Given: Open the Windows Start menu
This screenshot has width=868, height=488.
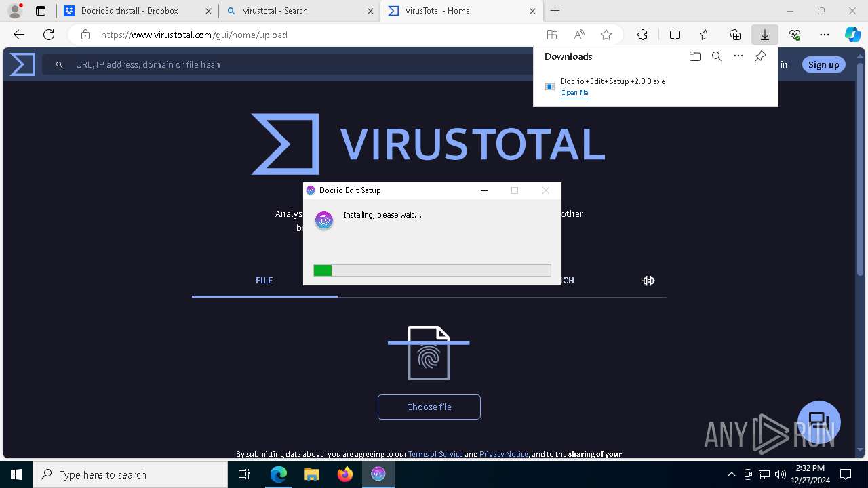Looking at the screenshot, I should tap(16, 474).
